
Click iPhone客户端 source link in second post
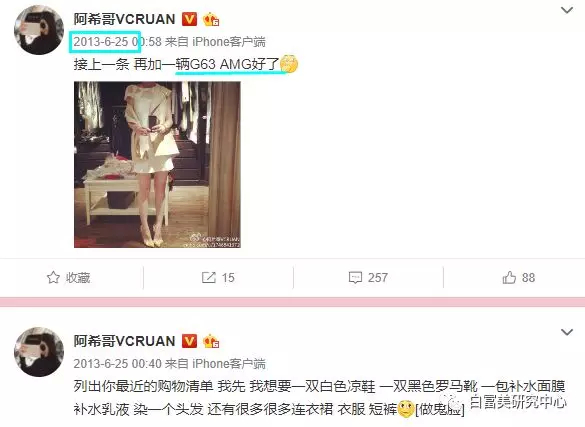point(229,364)
